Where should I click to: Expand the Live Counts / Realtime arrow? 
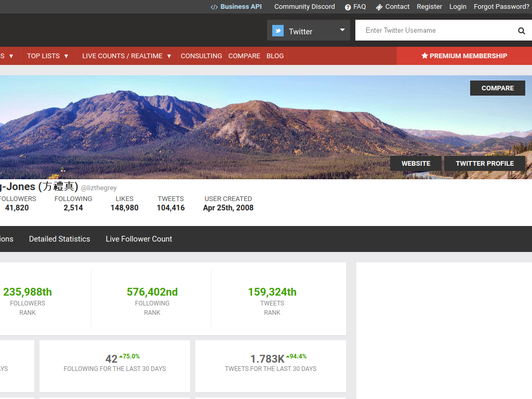click(169, 56)
